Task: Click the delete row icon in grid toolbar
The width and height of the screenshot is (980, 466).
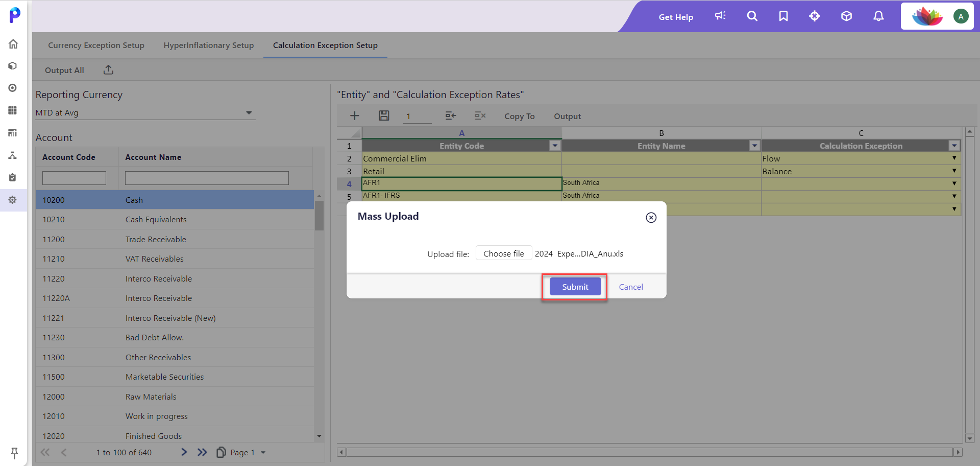Action: pos(480,116)
